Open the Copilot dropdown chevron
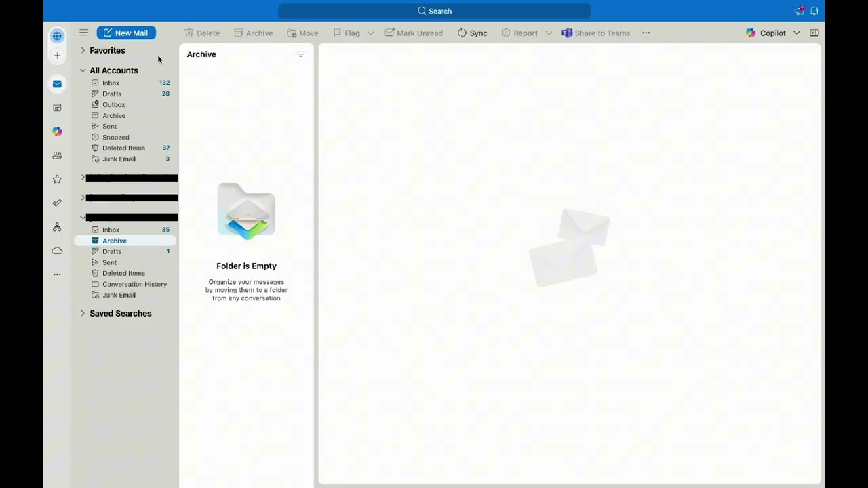 797,33
